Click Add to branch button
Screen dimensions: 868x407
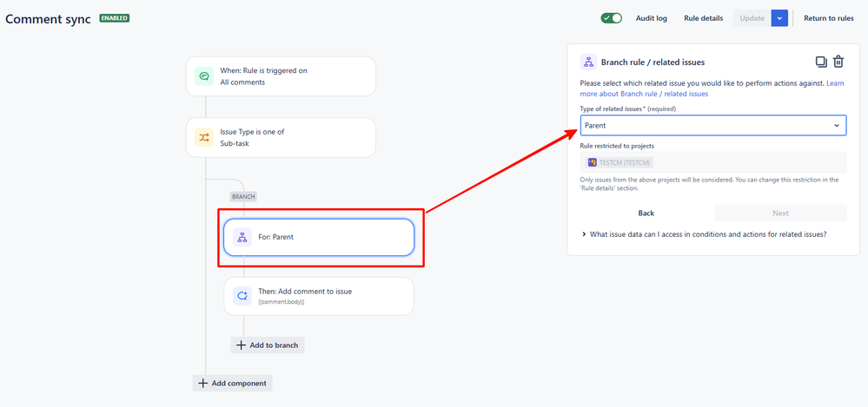(268, 345)
